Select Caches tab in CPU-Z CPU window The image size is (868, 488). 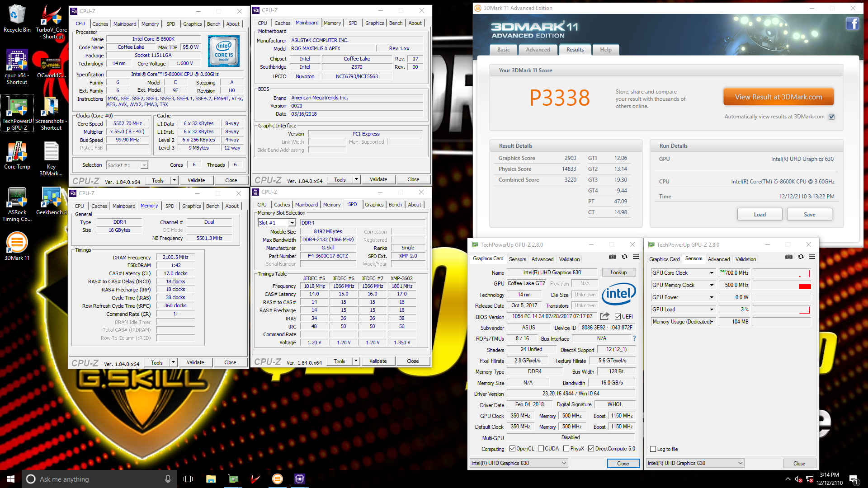[100, 24]
